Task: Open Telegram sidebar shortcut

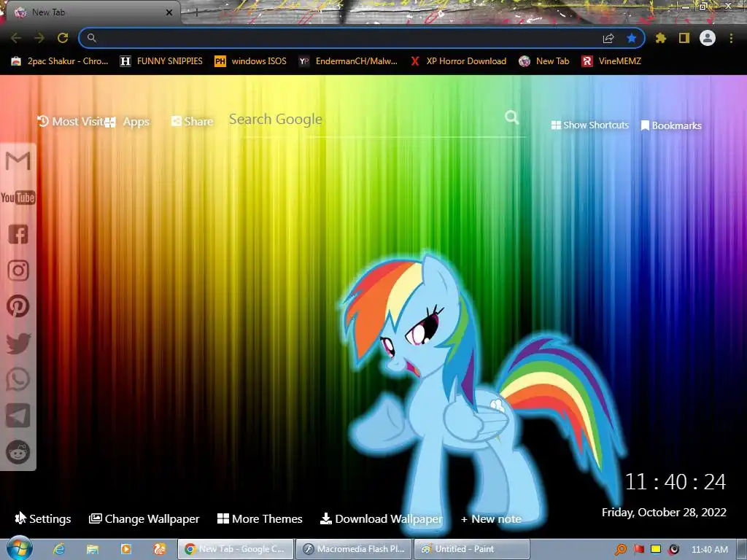Action: pos(18,416)
